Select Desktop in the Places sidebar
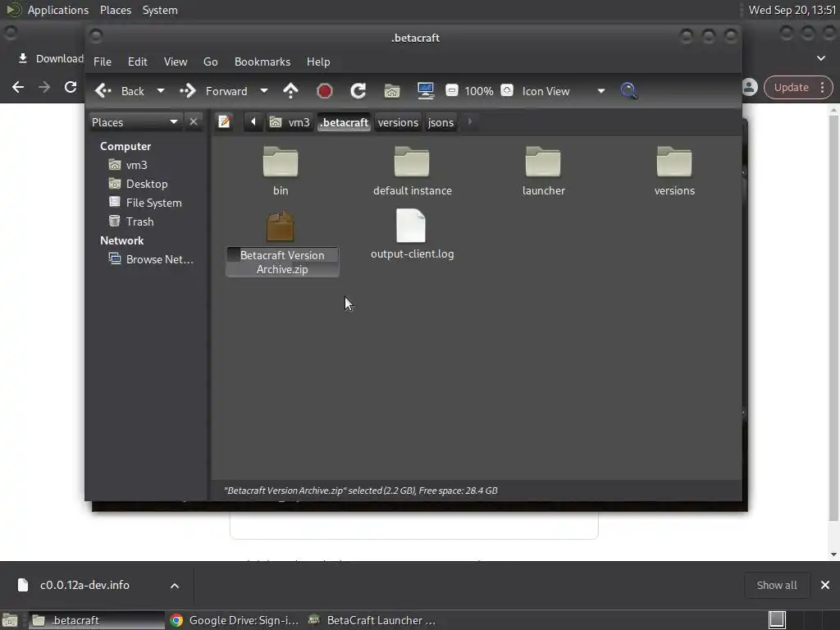Image resolution: width=840 pixels, height=630 pixels. point(138,184)
